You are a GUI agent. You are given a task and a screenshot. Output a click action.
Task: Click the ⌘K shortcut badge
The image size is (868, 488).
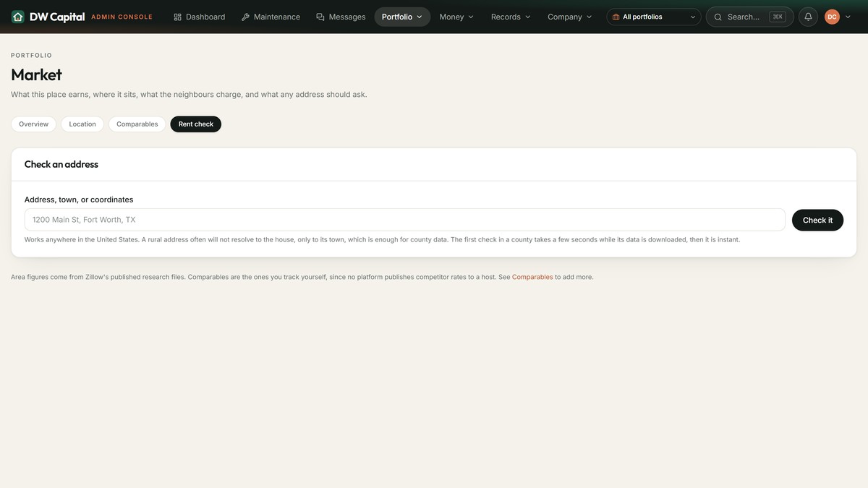tap(778, 17)
